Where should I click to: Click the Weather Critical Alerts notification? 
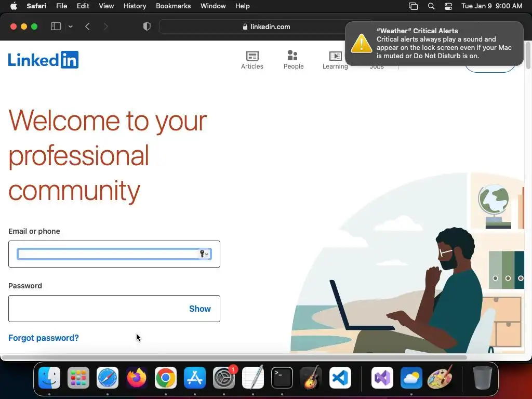pyautogui.click(x=434, y=44)
